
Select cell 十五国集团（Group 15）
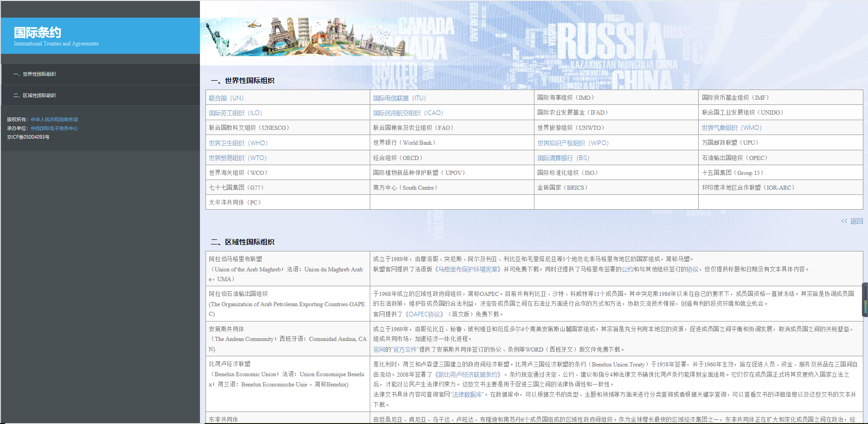781,173
